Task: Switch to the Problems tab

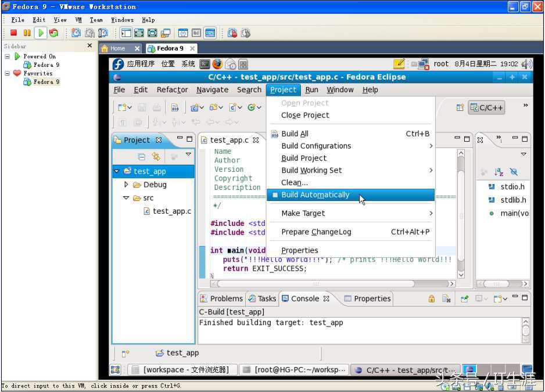Action: (225, 298)
